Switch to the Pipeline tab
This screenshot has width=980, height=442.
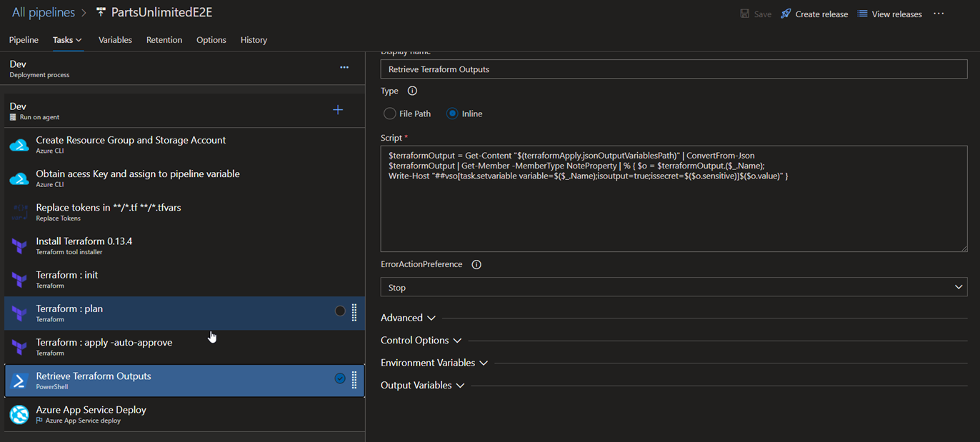click(x=24, y=40)
